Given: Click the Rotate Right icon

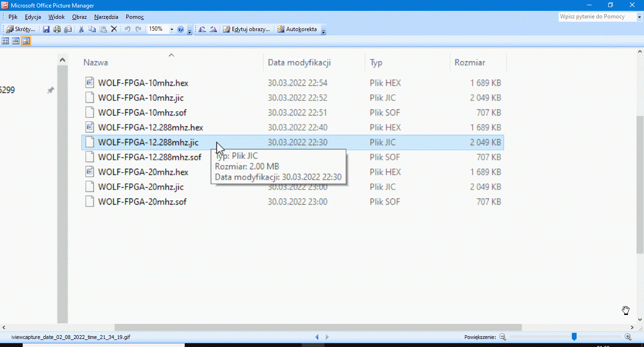Looking at the screenshot, I should pos(213,29).
